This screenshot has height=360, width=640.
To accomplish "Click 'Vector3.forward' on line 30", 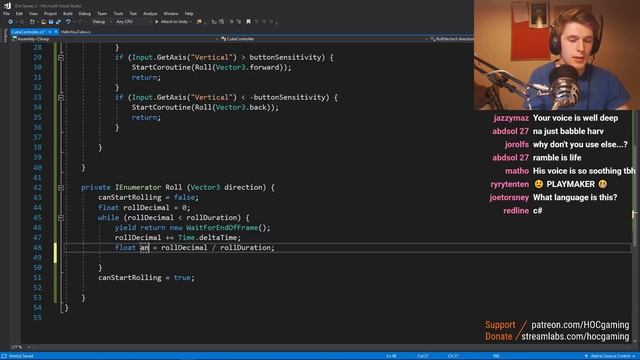I will click(x=248, y=67).
